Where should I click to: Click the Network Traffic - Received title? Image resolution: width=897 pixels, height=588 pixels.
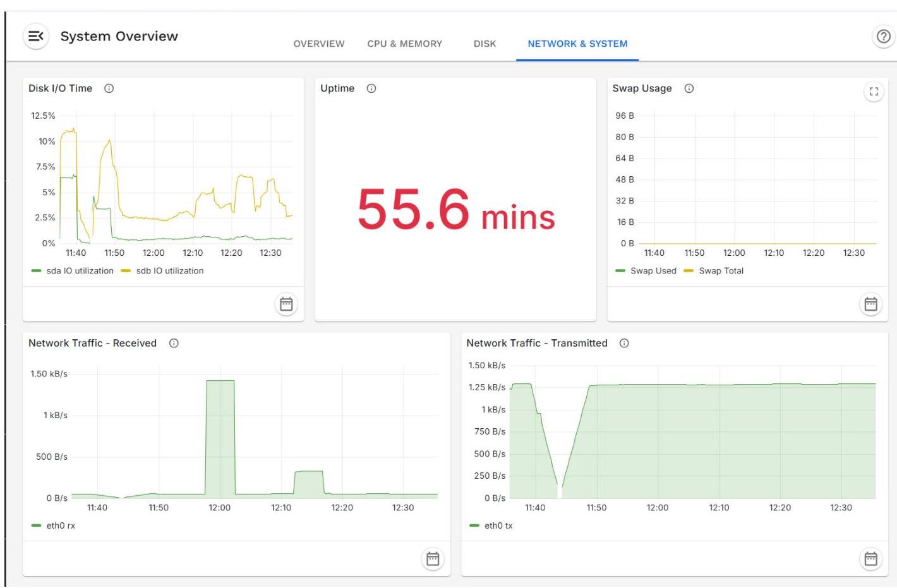pos(92,343)
